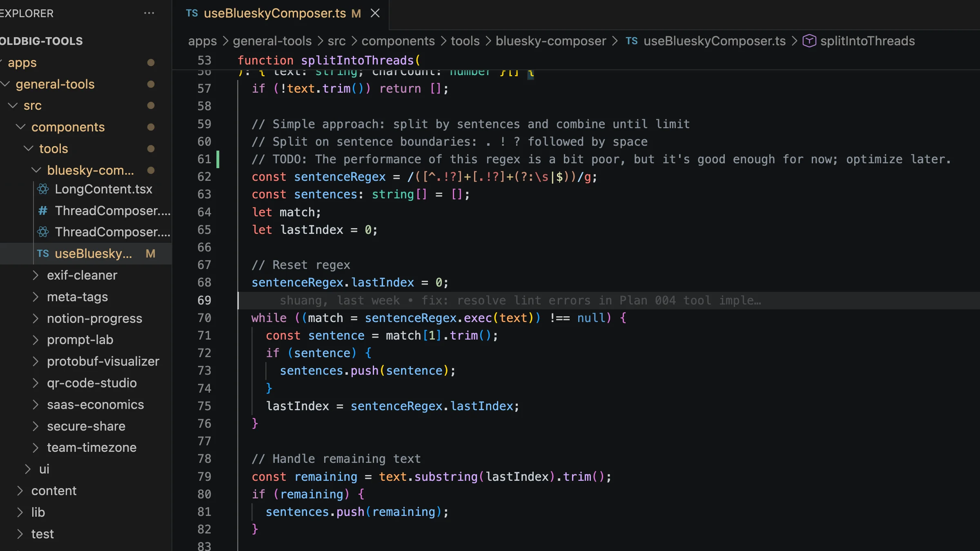980x551 pixels.
Task: Collapse the general-tools folder
Action: (x=5, y=84)
